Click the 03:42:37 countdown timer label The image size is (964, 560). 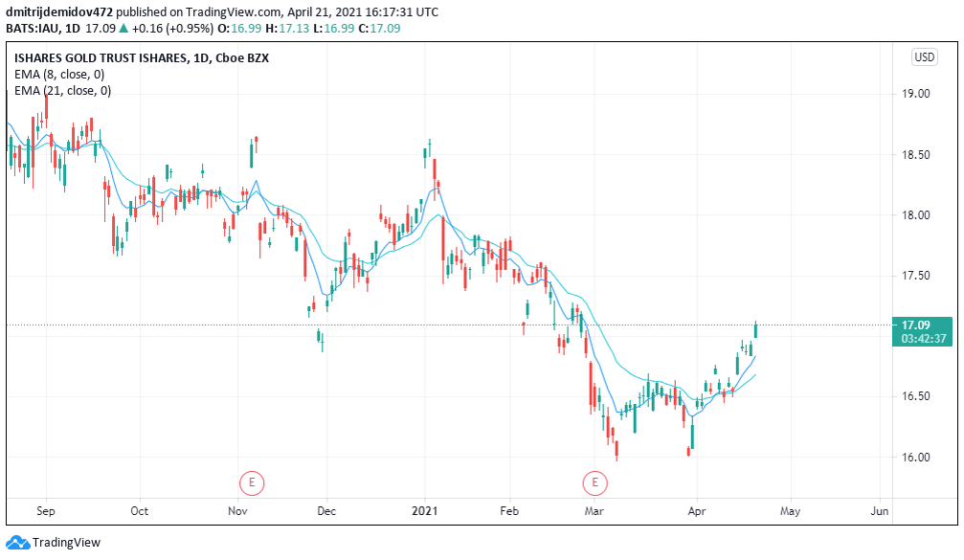[924, 339]
